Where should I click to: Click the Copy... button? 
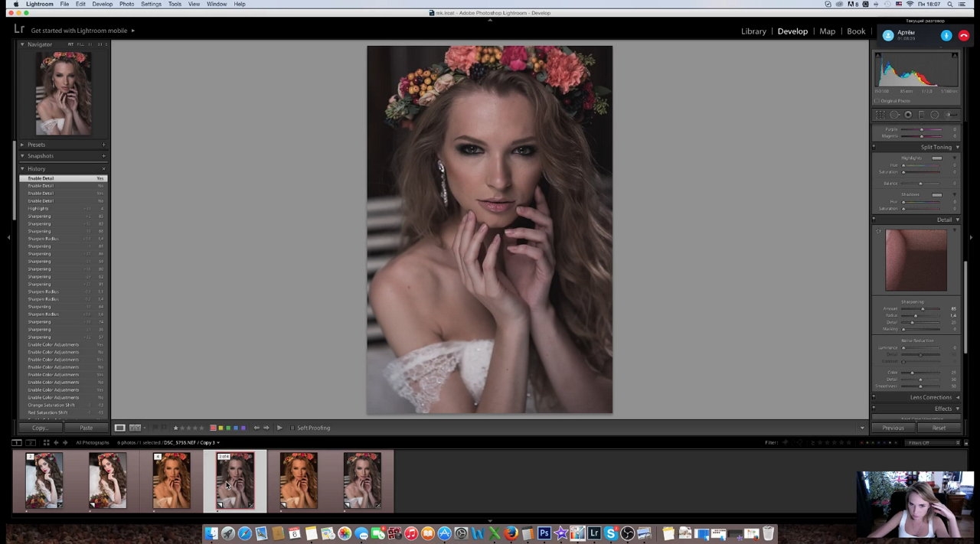(40, 428)
